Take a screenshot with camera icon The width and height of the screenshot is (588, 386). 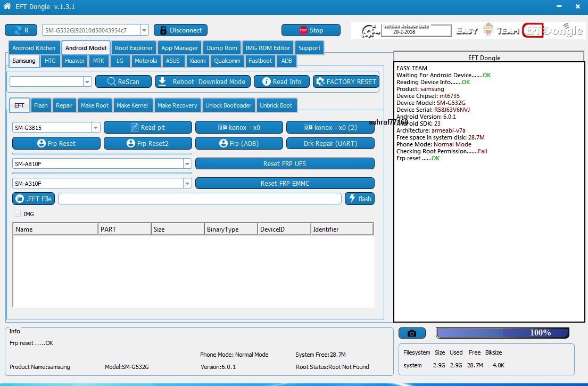pos(412,333)
